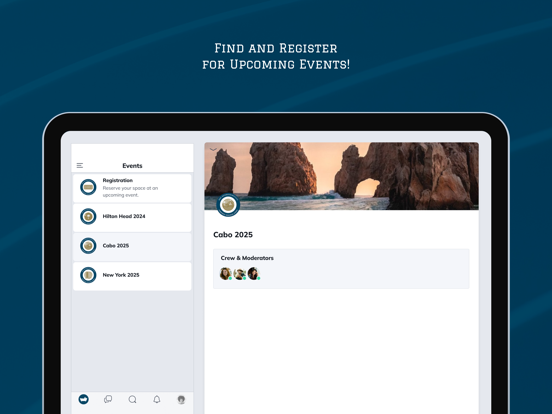The image size is (552, 414).
Task: Click the Cabo 2025 badge icon
Action: pyautogui.click(x=88, y=246)
